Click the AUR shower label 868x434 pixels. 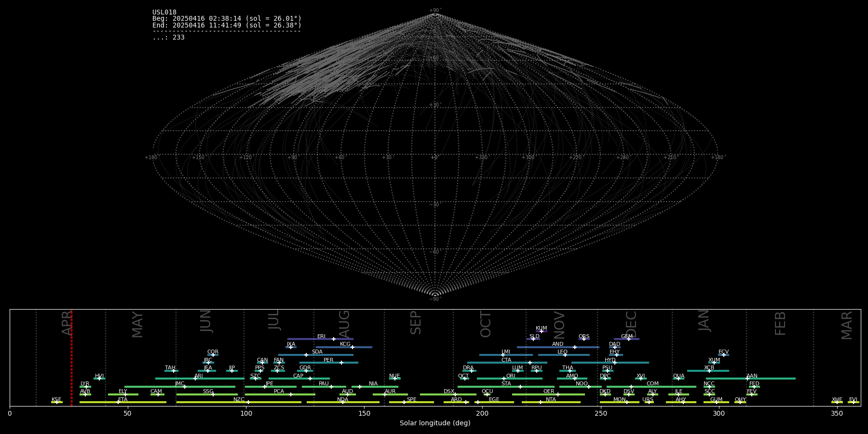[390, 392]
